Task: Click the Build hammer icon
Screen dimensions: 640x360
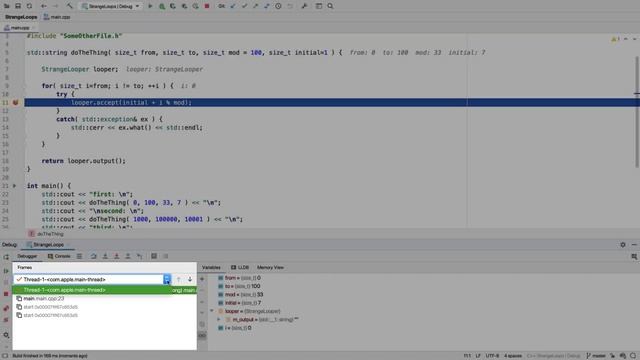Action: point(69,6)
